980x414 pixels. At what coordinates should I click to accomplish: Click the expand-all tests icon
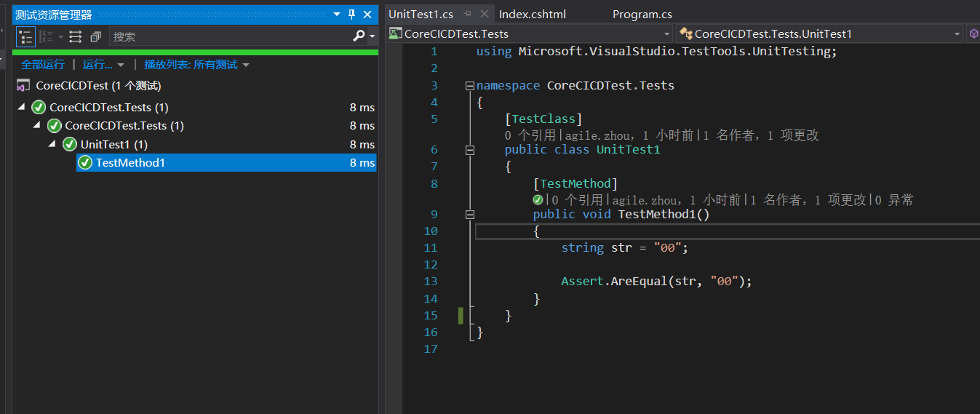75,36
